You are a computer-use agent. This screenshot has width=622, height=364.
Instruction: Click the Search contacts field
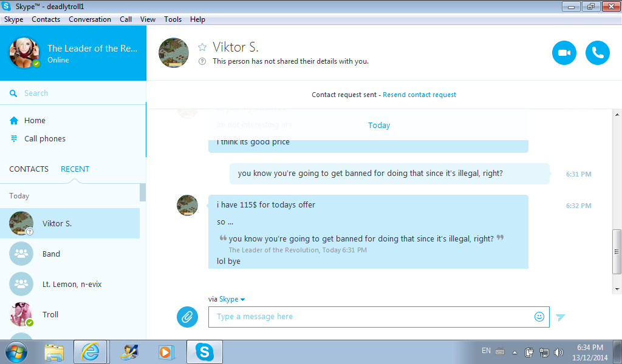73,93
